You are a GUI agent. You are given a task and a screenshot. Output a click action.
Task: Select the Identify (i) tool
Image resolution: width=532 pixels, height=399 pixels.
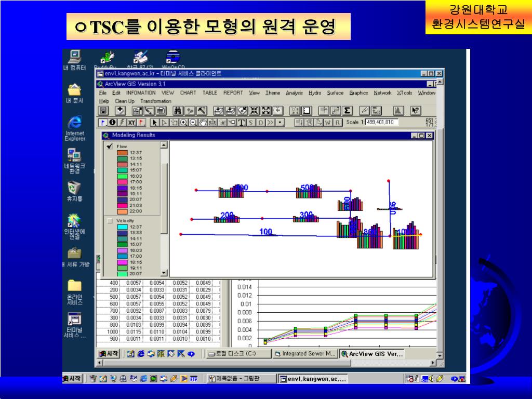112,123
